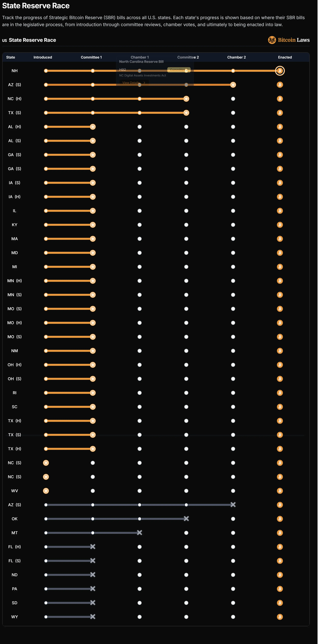This screenshot has width=318, height=644.
Task: Click the Bitcoin icon in the RI row
Action: tap(280, 393)
